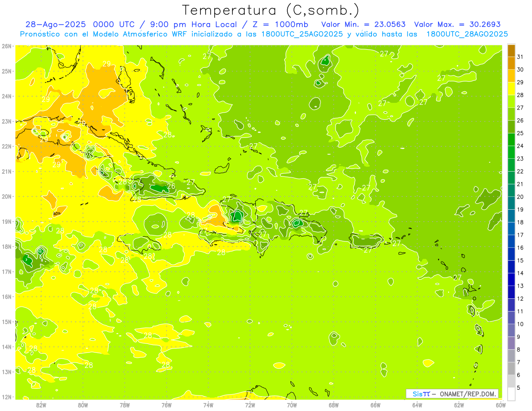532x411 pixels.
Task: Click the 60W longitude axis label
Action: [501, 405]
